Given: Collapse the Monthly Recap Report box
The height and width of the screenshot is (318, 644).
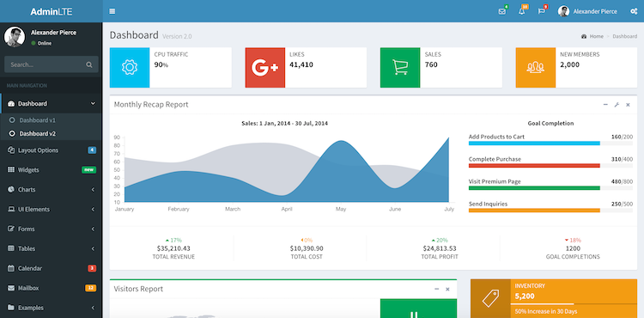Looking at the screenshot, I should click(605, 105).
